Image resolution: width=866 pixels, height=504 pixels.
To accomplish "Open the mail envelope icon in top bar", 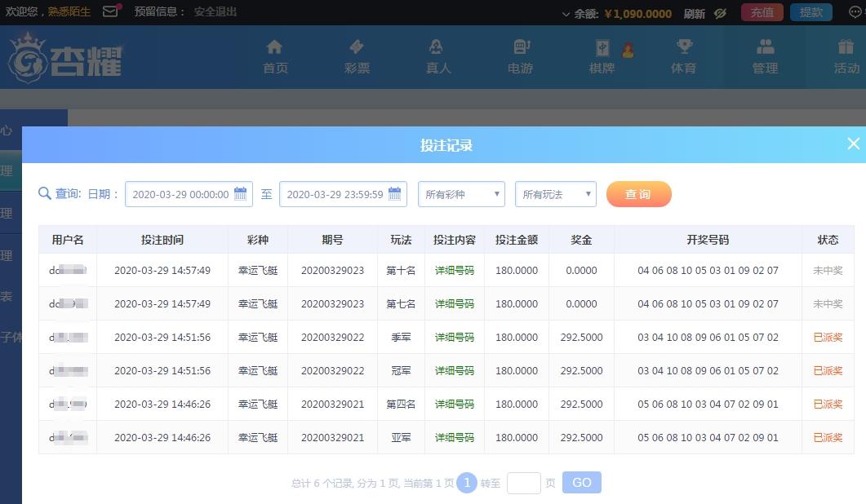I will click(110, 11).
